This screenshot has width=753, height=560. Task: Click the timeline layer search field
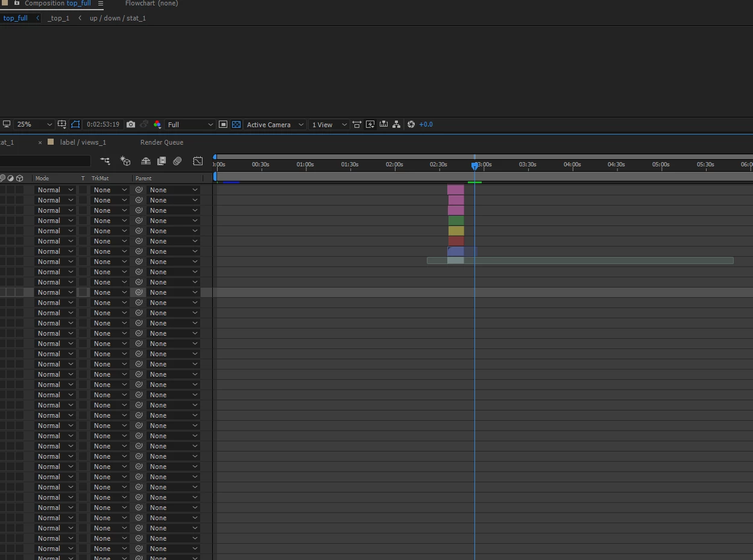click(x=45, y=161)
